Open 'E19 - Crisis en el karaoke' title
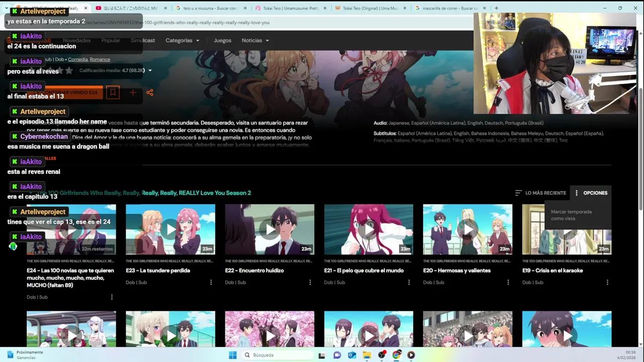Image resolution: width=644 pixels, height=362 pixels. click(552, 270)
